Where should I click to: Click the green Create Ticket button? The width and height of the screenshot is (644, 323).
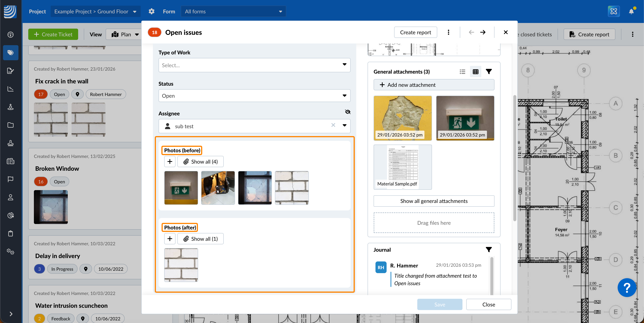53,34
